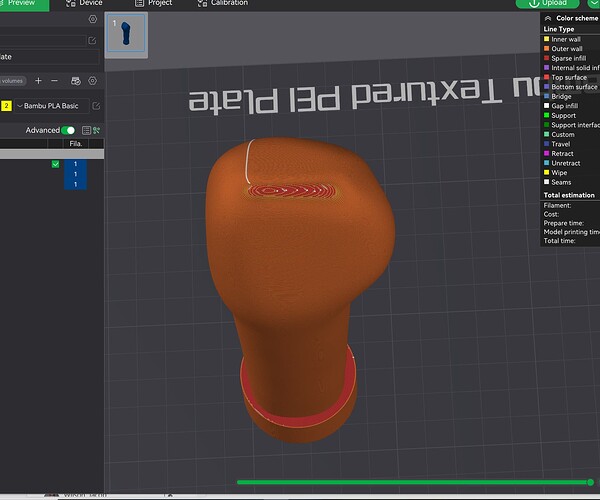Click the edit printer preset icon
600x500 pixels.
(x=92, y=41)
